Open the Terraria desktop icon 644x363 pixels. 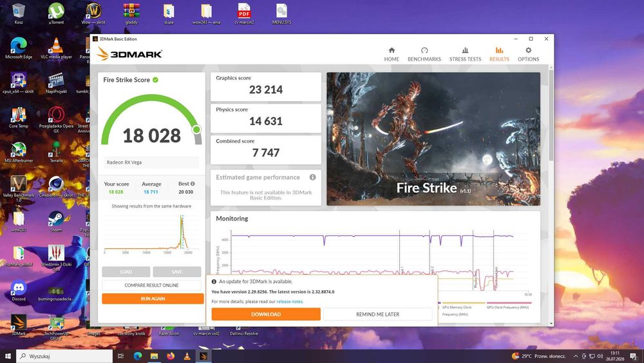point(56,152)
